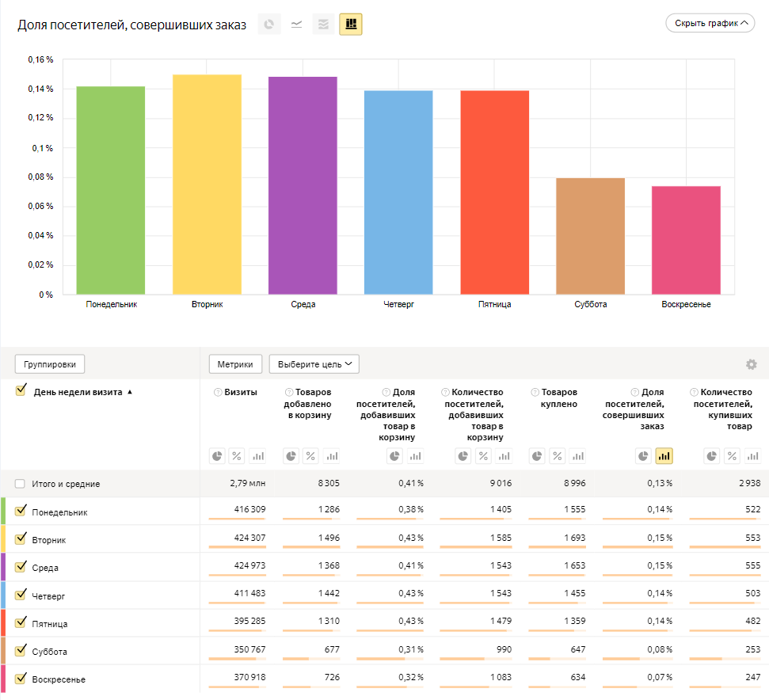Switch chart to line graph view
The width and height of the screenshot is (769, 700).
point(296,25)
